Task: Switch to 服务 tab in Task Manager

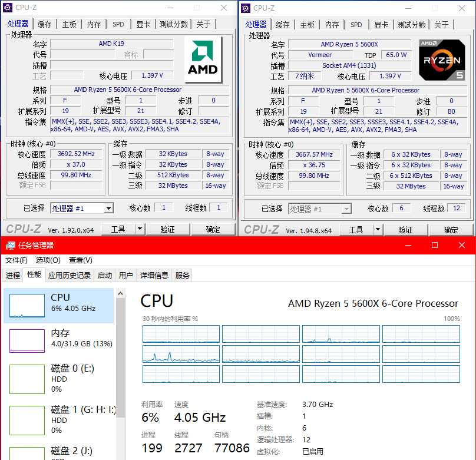Action: [x=182, y=276]
